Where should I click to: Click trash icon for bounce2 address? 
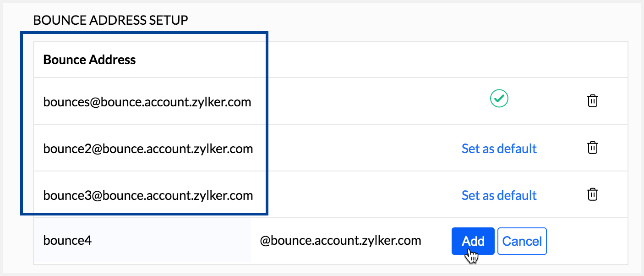point(593,148)
